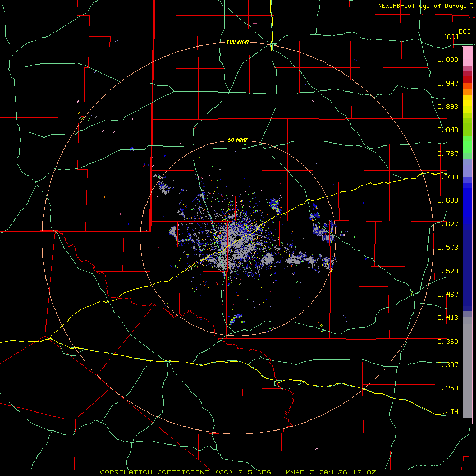Click the 50 NMI range ring label
476x476 pixels.
pyautogui.click(x=237, y=140)
